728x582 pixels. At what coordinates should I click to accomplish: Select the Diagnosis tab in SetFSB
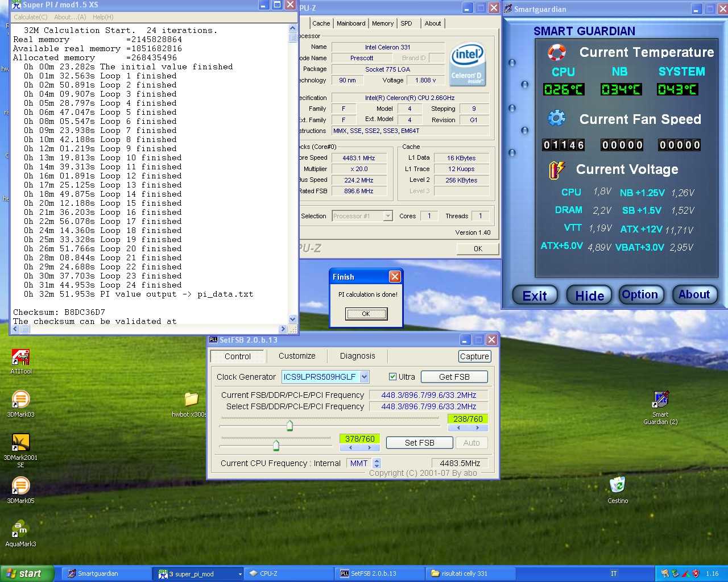(357, 356)
